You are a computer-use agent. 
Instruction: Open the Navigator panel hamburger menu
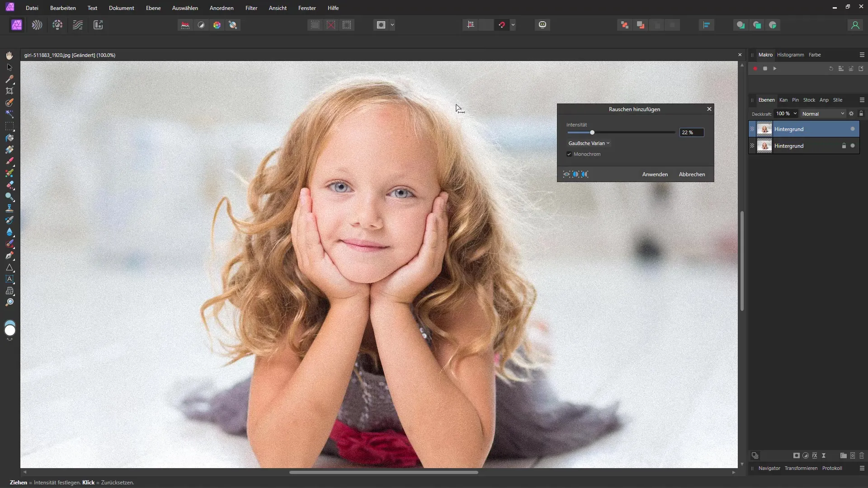click(x=862, y=468)
